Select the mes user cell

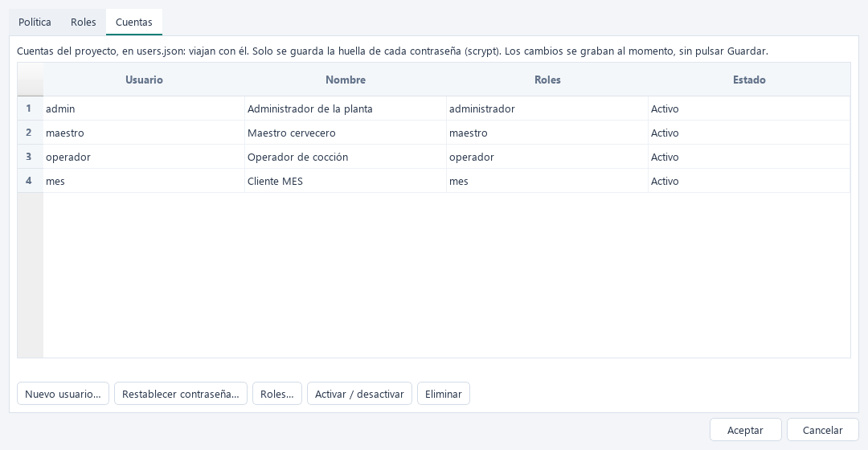coord(144,181)
